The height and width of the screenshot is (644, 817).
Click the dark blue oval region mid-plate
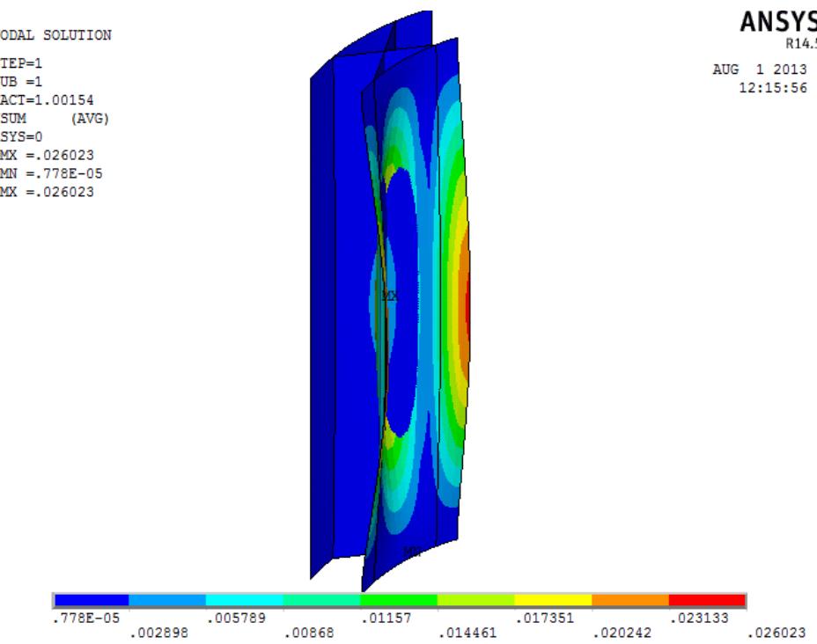tap(409, 299)
